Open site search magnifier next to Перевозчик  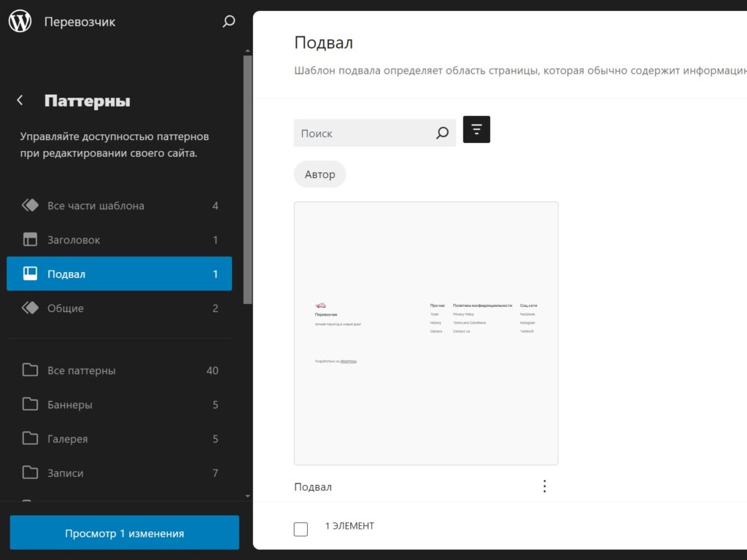[228, 21]
